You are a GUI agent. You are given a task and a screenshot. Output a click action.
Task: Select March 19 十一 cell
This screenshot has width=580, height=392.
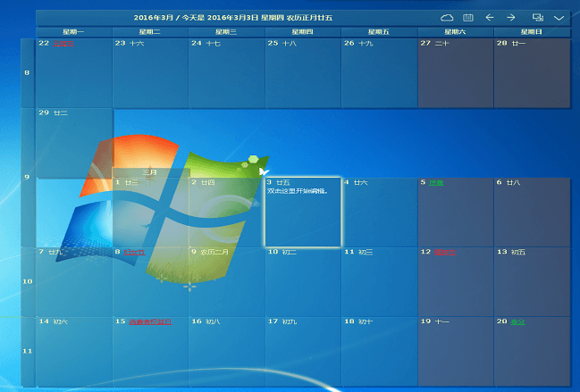456,352
